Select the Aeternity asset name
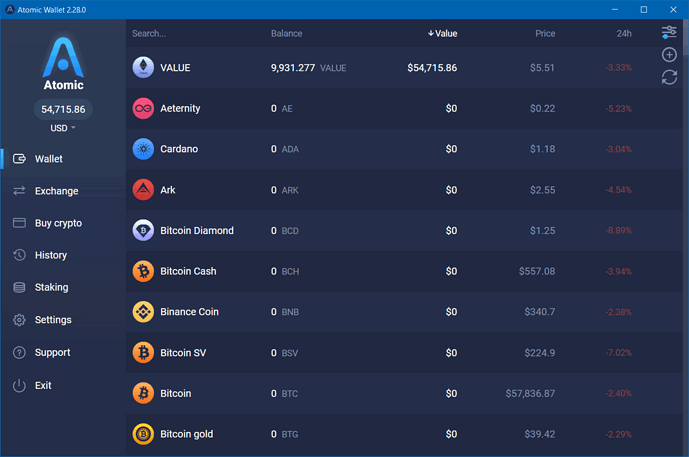689x457 pixels. tap(180, 109)
